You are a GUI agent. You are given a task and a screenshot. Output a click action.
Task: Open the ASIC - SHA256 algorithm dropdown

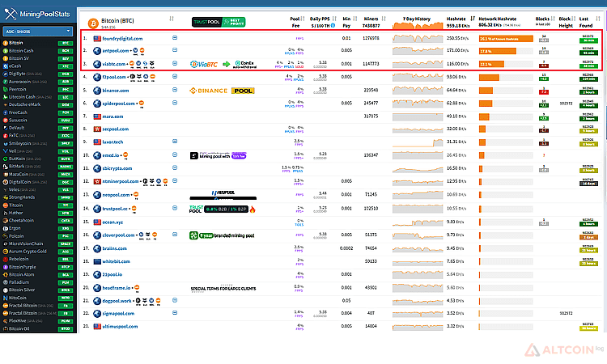pyautogui.click(x=37, y=32)
